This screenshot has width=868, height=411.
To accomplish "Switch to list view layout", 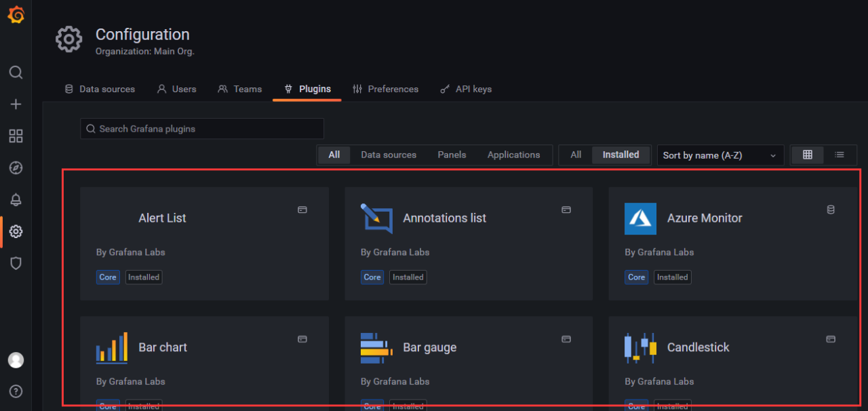I will point(840,155).
